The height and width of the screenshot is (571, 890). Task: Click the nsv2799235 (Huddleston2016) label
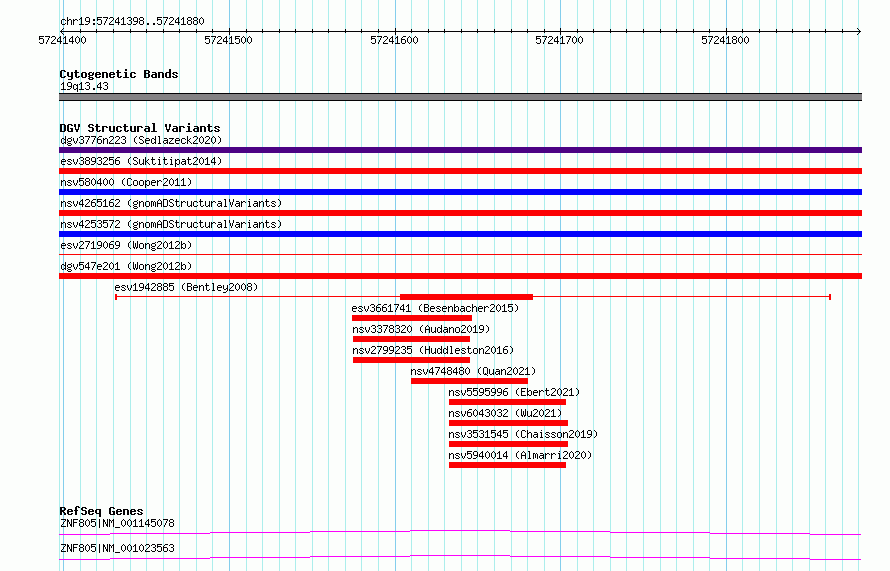coord(433,350)
